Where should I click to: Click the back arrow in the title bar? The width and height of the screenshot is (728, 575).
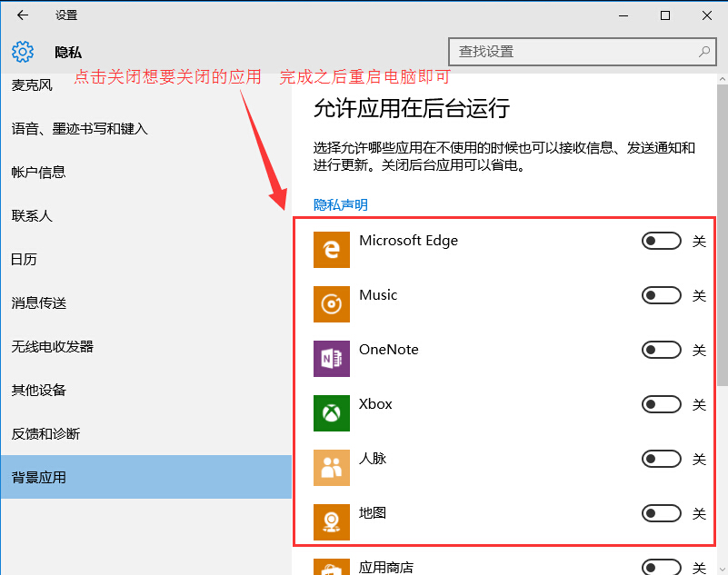click(23, 15)
